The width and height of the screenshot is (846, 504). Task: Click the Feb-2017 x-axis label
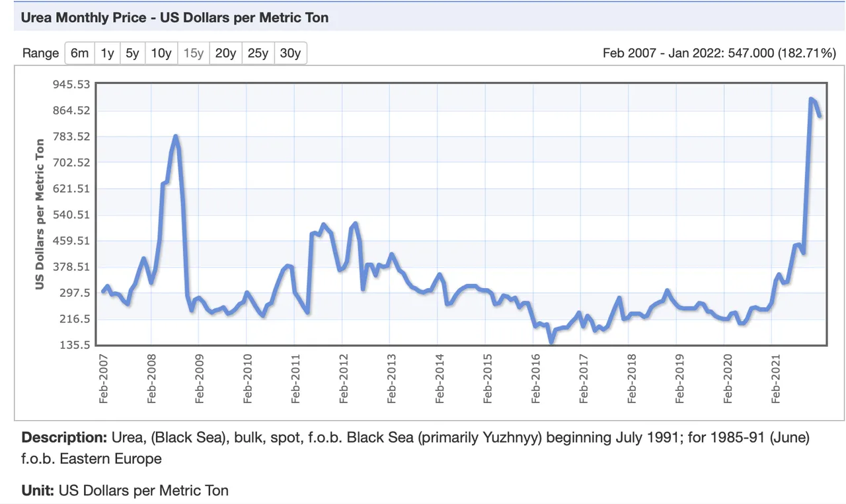coord(584,378)
